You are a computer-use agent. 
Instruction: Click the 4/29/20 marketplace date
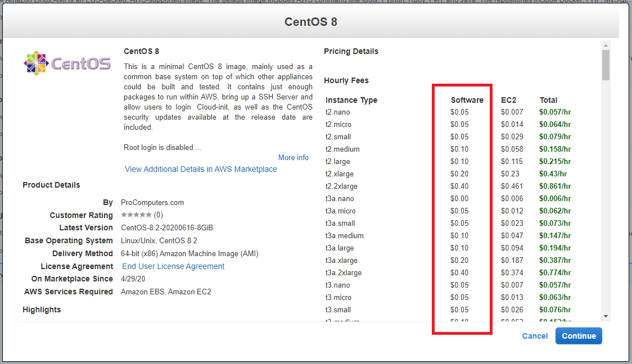click(x=133, y=279)
